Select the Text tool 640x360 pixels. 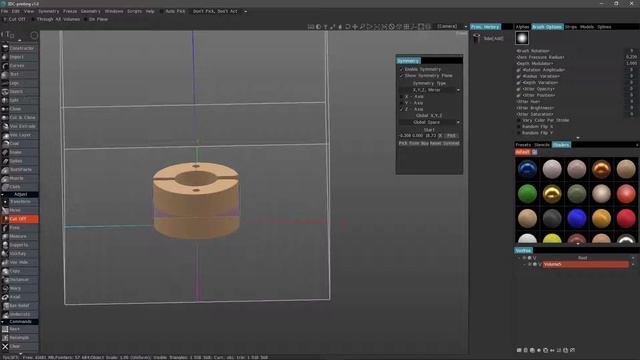pos(20,74)
